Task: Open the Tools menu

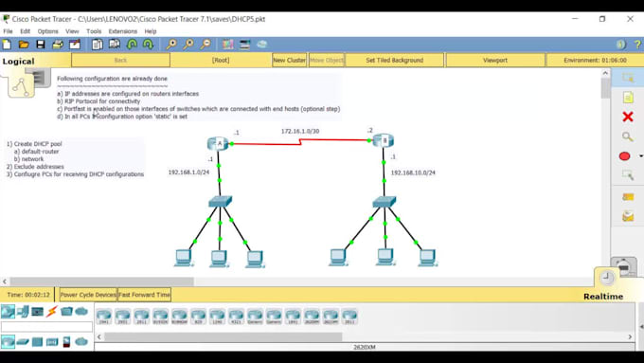Action: 94,31
